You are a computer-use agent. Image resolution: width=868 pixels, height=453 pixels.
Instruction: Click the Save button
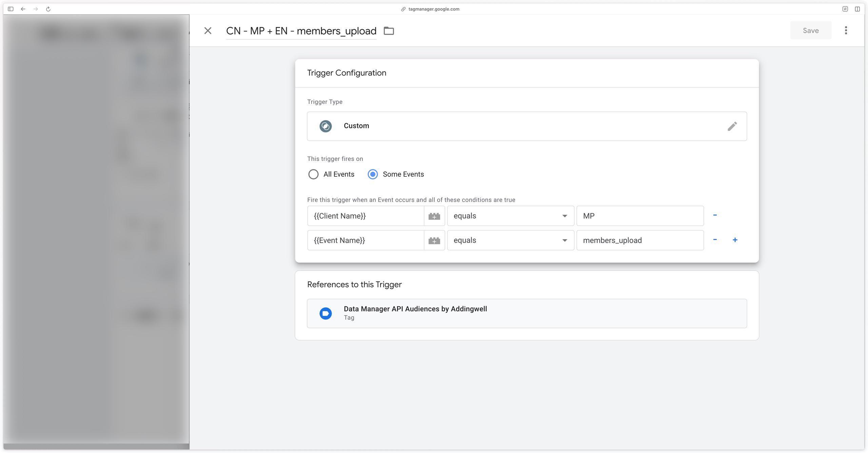point(811,31)
